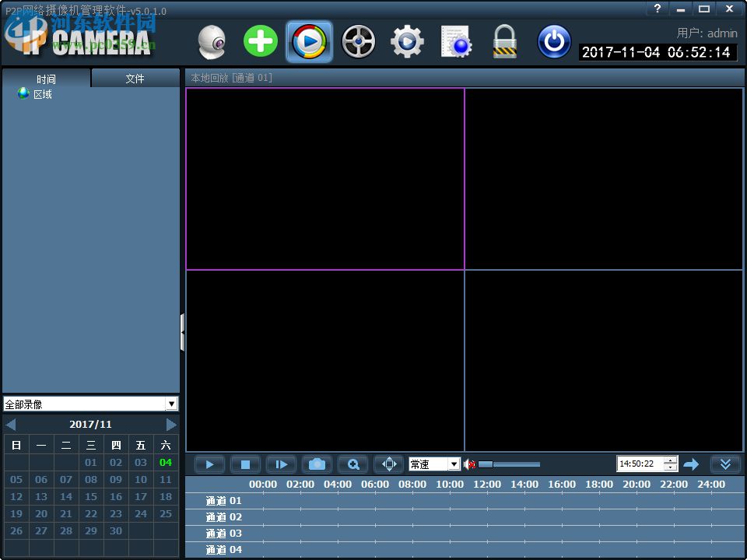Open the 常速 playback speed dropdown
747x560 pixels.
[454, 464]
